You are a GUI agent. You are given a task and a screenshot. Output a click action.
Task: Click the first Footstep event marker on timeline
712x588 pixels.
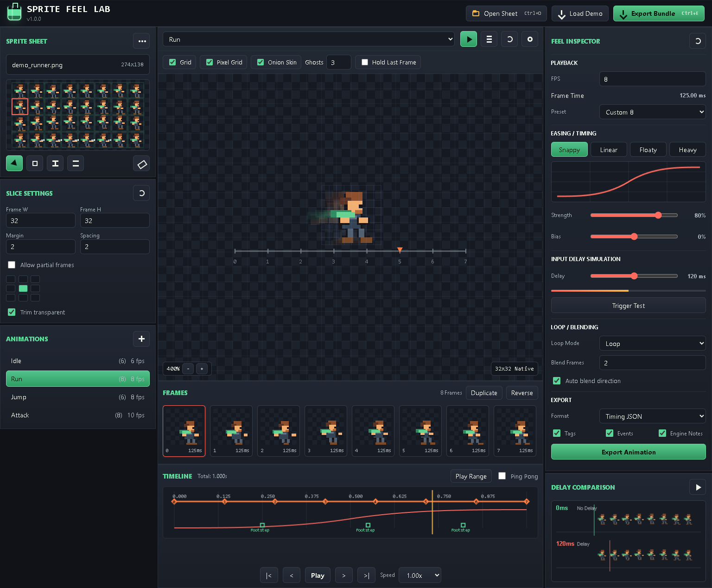click(x=262, y=525)
